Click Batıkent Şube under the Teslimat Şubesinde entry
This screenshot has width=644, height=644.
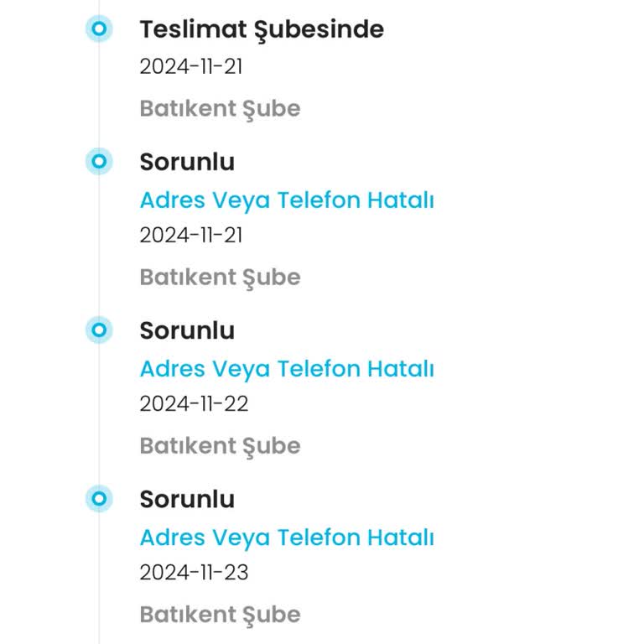pos(220,109)
